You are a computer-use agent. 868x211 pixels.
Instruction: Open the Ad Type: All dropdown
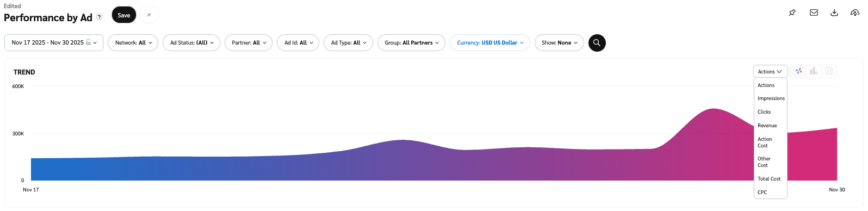click(348, 42)
